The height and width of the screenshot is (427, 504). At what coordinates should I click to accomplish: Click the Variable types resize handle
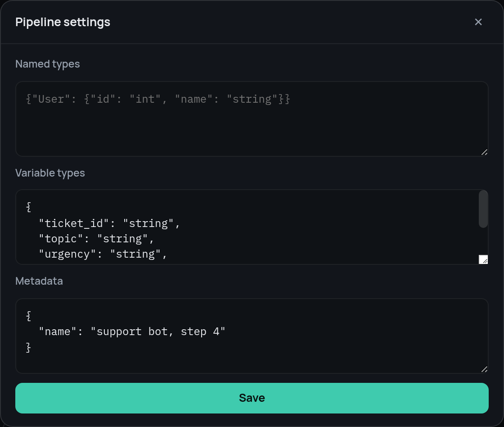pyautogui.click(x=483, y=259)
